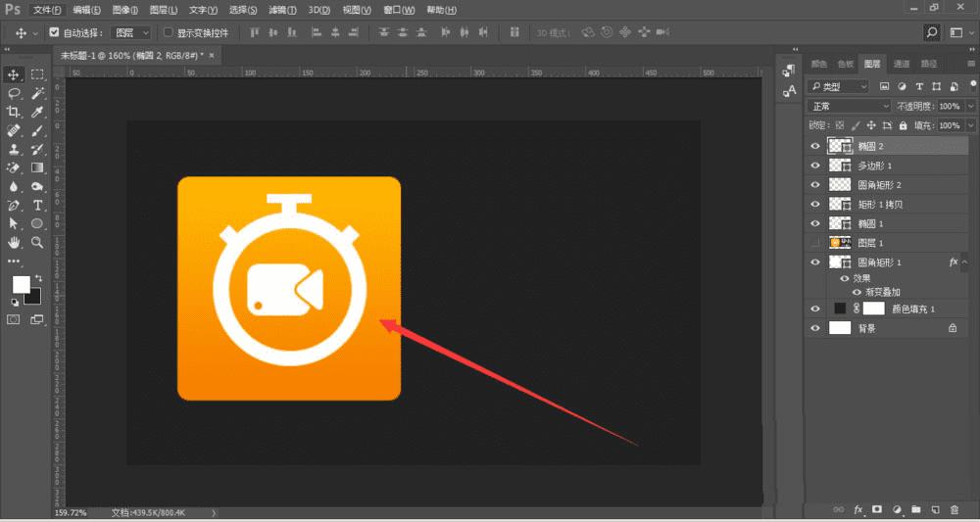Viewport: 980px width, 522px height.
Task: Select the Rectangular Marquee tool
Action: (37, 75)
